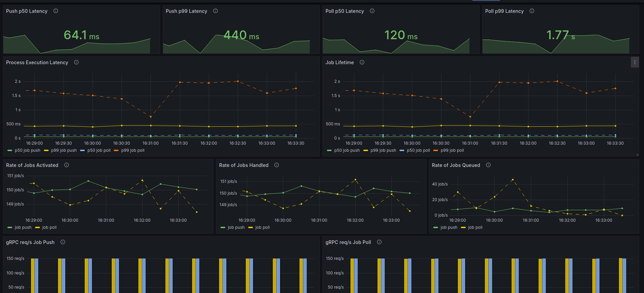Click the Job Lifetime panel title

(x=340, y=63)
